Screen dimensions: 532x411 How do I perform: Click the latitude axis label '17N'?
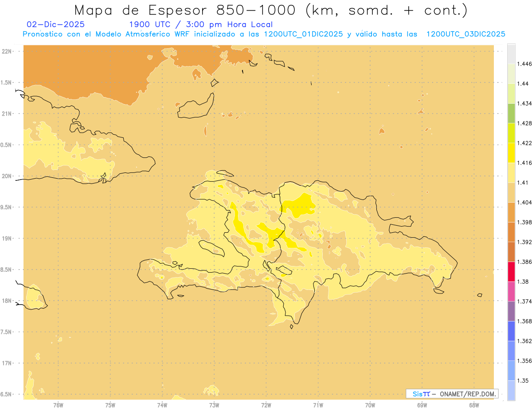point(7,363)
